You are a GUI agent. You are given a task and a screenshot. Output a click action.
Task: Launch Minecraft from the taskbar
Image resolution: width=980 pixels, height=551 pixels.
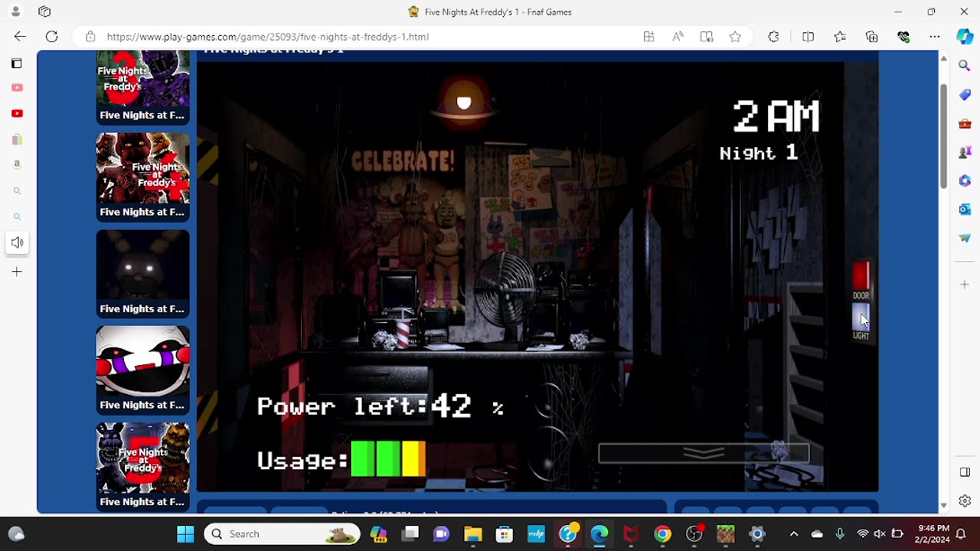click(x=726, y=534)
